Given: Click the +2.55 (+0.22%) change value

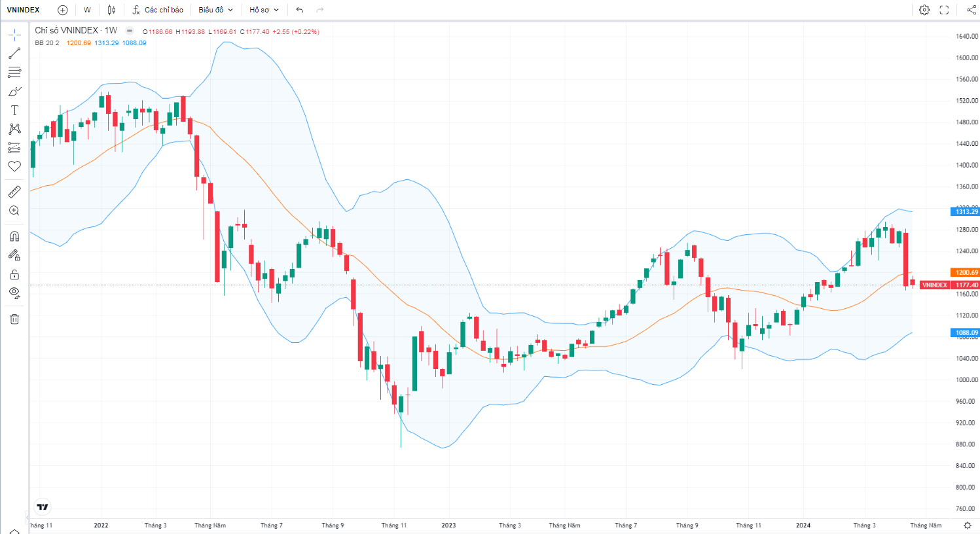Looking at the screenshot, I should point(296,31).
